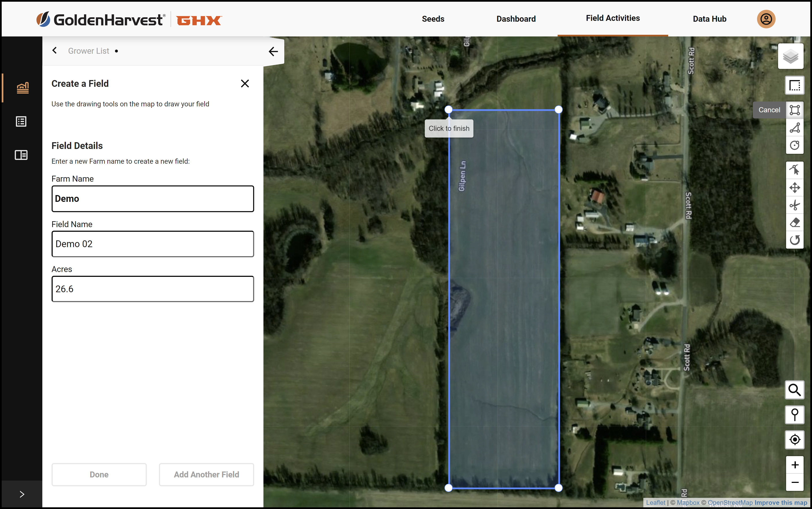Open the split panel sidebar icon
The height and width of the screenshot is (509, 812).
coord(21,155)
